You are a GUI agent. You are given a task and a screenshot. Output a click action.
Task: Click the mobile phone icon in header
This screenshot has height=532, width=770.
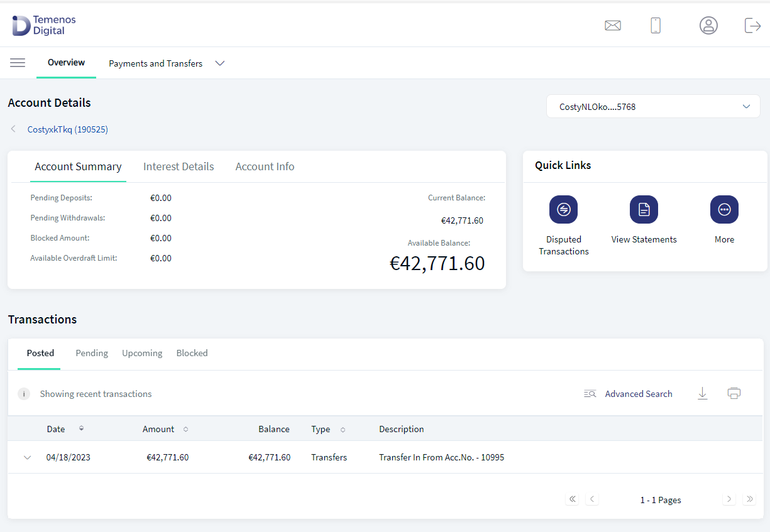656,25
